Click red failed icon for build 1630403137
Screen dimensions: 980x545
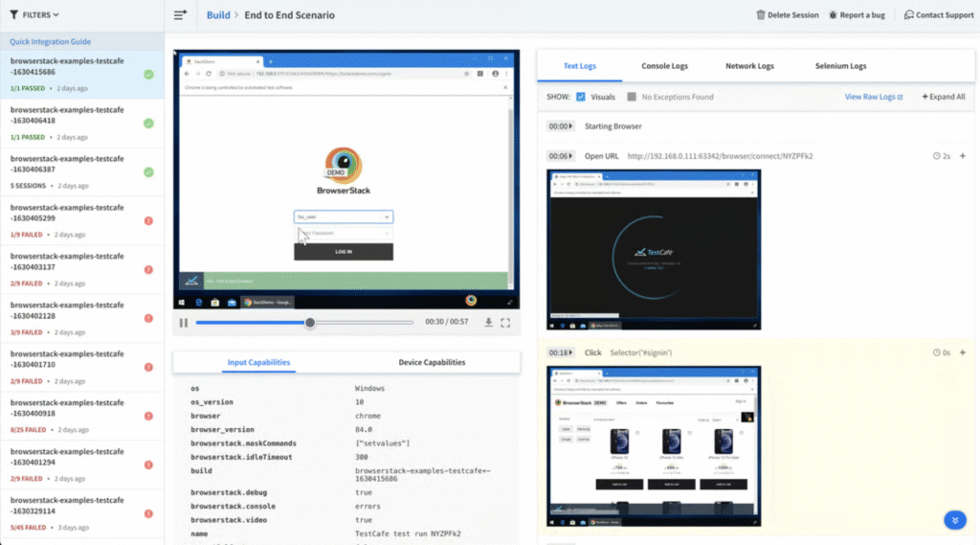148,270
